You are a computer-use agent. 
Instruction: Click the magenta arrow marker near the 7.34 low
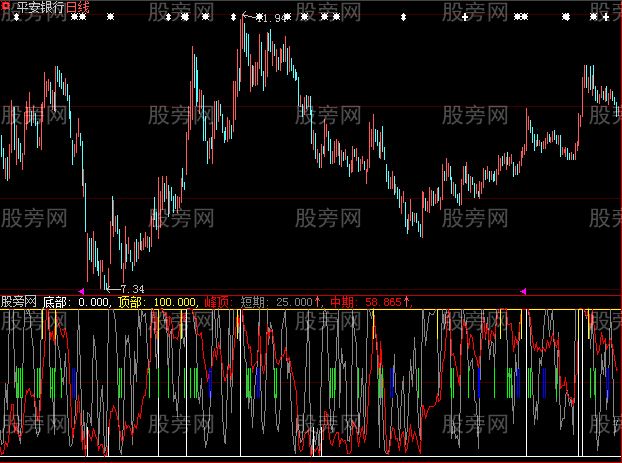click(82, 291)
